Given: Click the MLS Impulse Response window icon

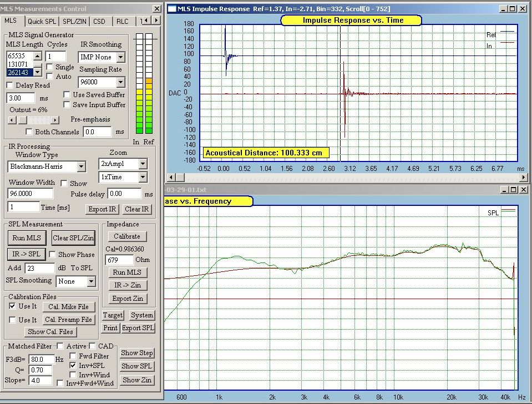Looking at the screenshot, I should coord(172,9).
